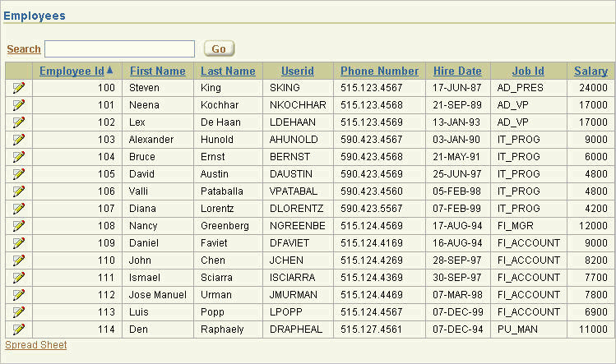Edit the row for employee 102 Lex
616x364 pixels.
point(18,122)
